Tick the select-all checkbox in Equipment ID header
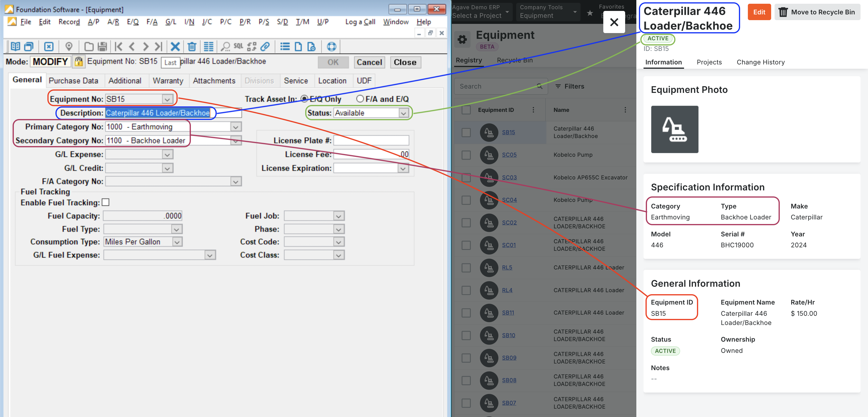This screenshot has width=868, height=417. [x=466, y=110]
